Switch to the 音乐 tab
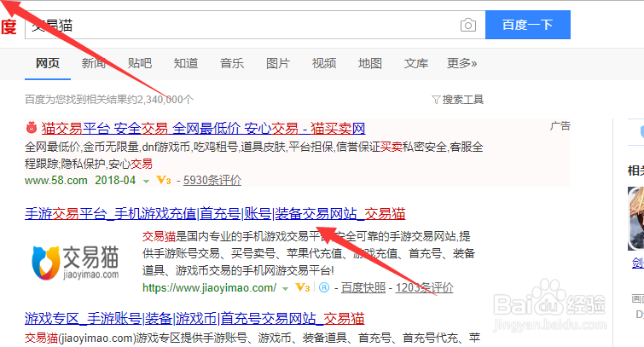Image resolution: width=644 pixels, height=347 pixels. pos(232,63)
